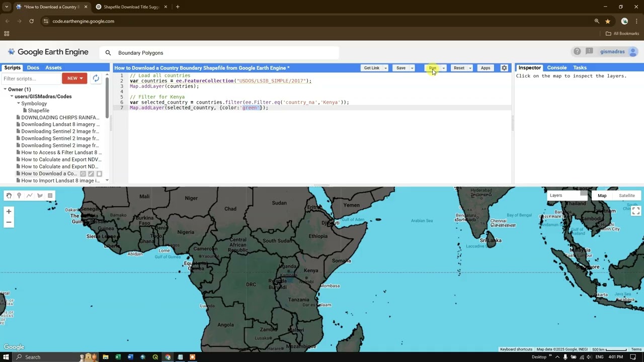Open Excel from the taskbar

tap(118, 357)
